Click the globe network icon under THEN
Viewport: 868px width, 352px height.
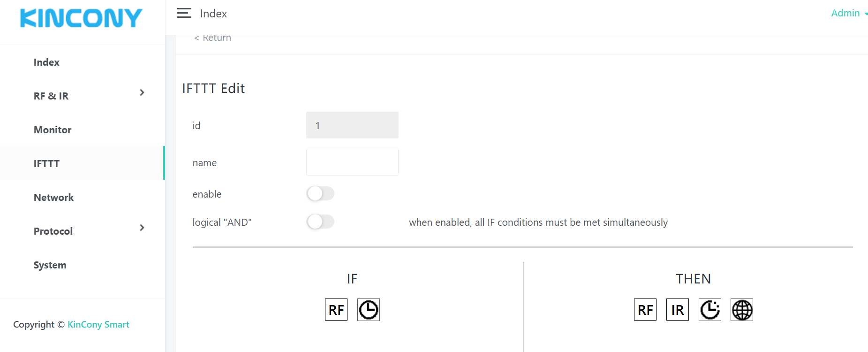coord(742,310)
